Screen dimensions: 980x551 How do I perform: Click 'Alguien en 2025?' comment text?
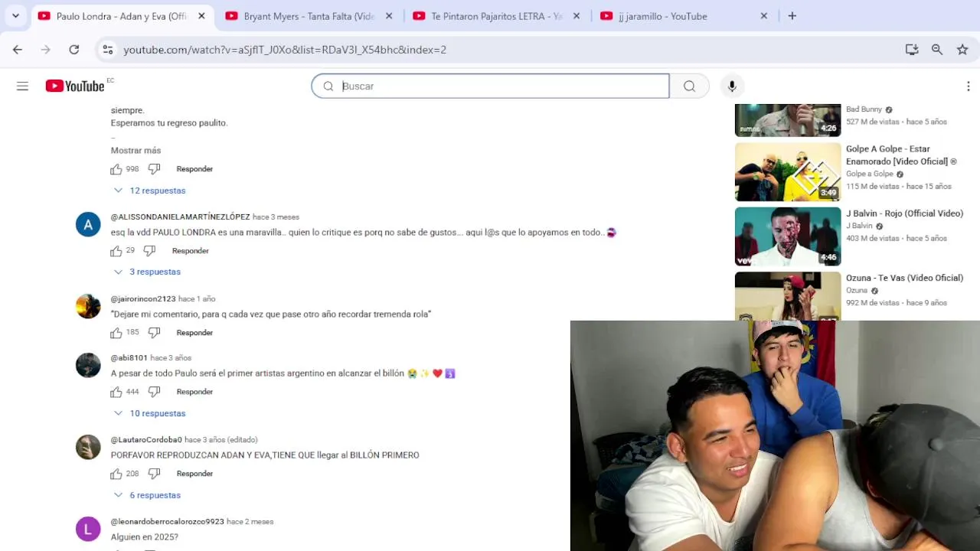pyautogui.click(x=145, y=537)
